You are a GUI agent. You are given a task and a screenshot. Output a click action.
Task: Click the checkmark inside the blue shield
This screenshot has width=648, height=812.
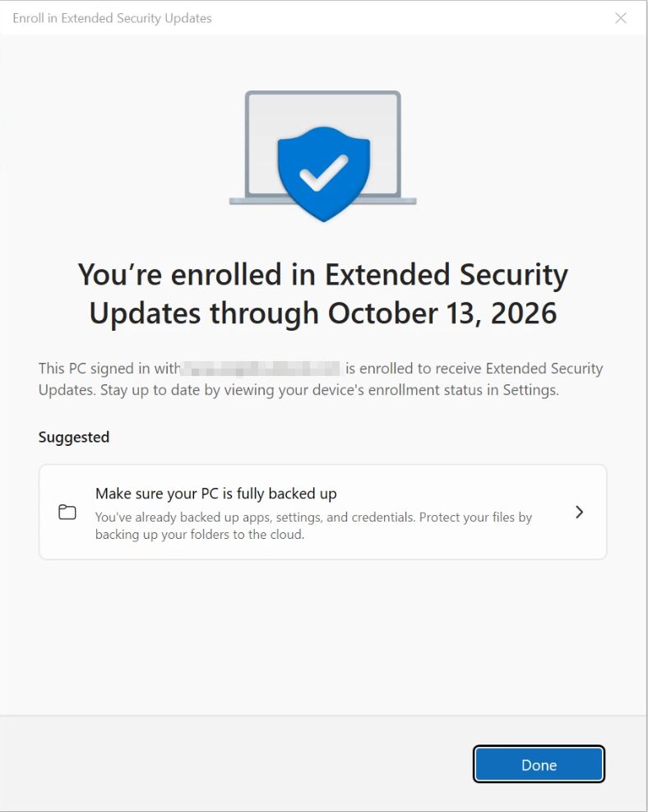[x=325, y=171]
